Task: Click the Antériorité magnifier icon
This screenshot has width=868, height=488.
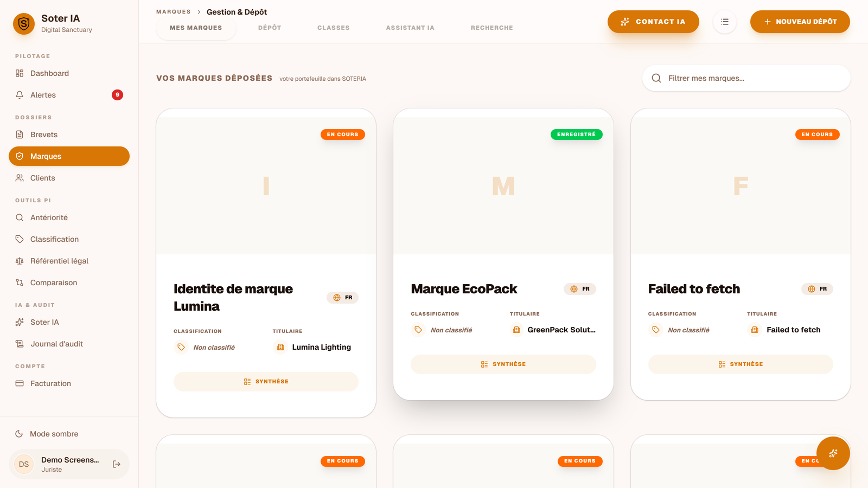Action: coord(20,217)
